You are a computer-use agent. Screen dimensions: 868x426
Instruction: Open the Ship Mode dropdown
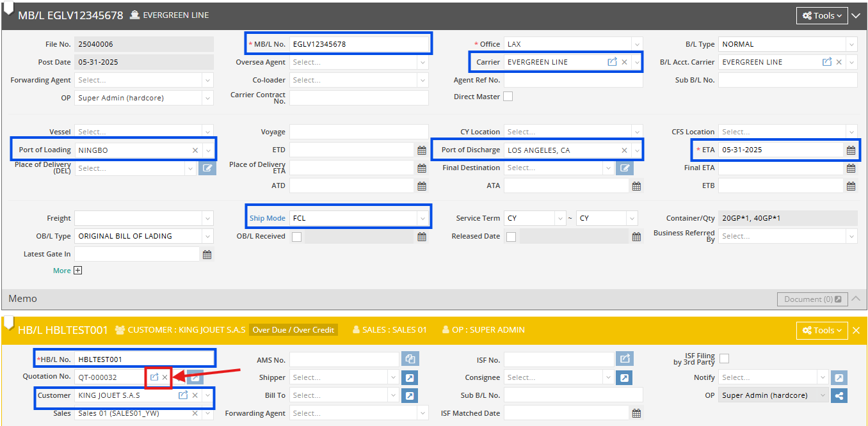(422, 217)
